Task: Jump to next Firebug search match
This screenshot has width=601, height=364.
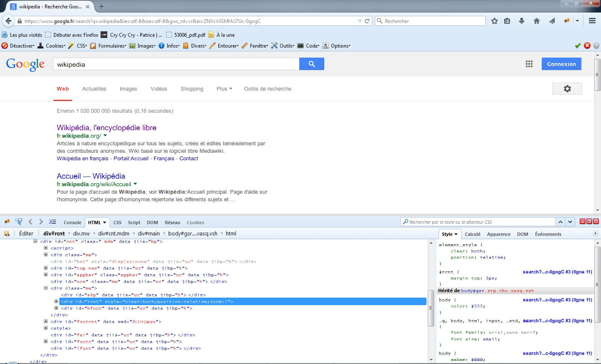Action: click(570, 222)
